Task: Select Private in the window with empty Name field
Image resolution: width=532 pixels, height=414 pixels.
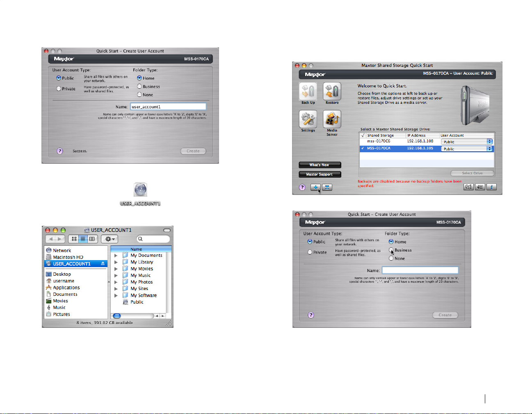Action: pyautogui.click(x=310, y=252)
